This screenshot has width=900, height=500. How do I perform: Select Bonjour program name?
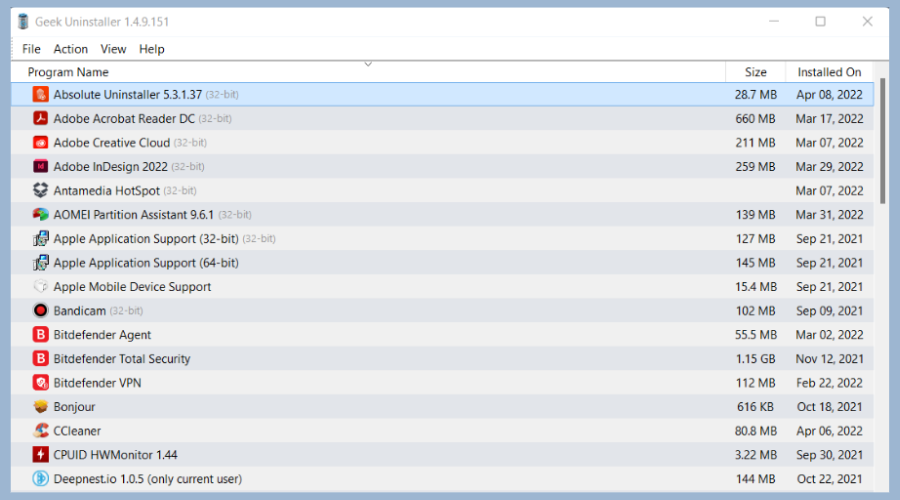(x=74, y=407)
